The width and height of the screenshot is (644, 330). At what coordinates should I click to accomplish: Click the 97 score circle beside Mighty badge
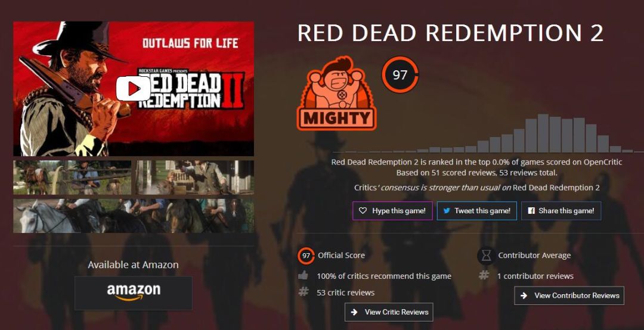pyautogui.click(x=400, y=74)
